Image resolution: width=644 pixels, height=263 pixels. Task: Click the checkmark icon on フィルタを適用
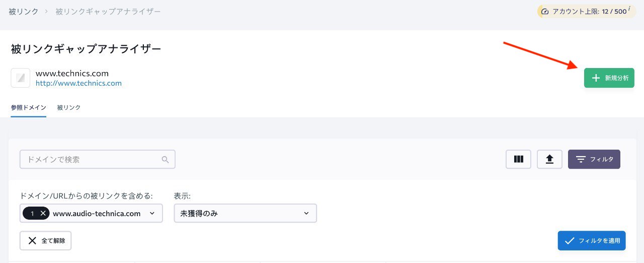click(570, 241)
